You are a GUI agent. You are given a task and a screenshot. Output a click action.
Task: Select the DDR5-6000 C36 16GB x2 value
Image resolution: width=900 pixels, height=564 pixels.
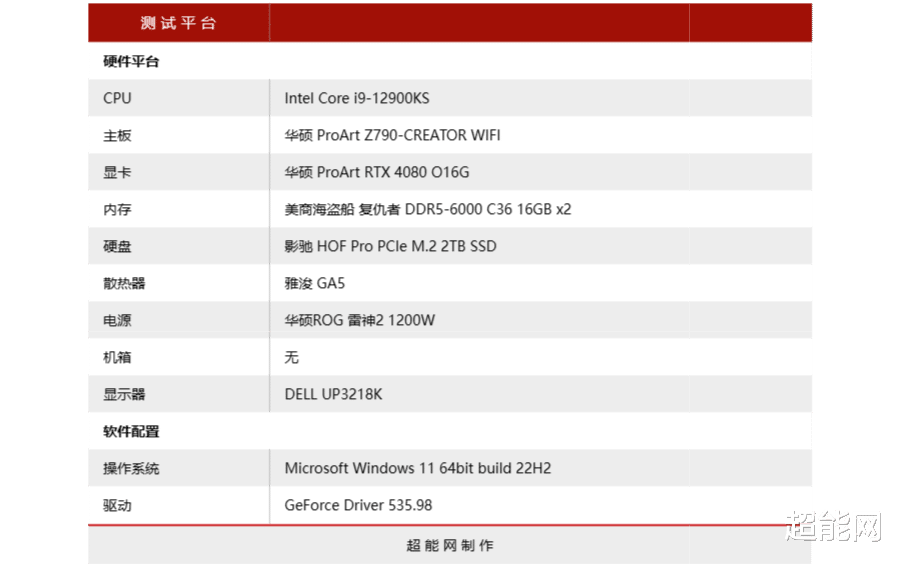488,209
